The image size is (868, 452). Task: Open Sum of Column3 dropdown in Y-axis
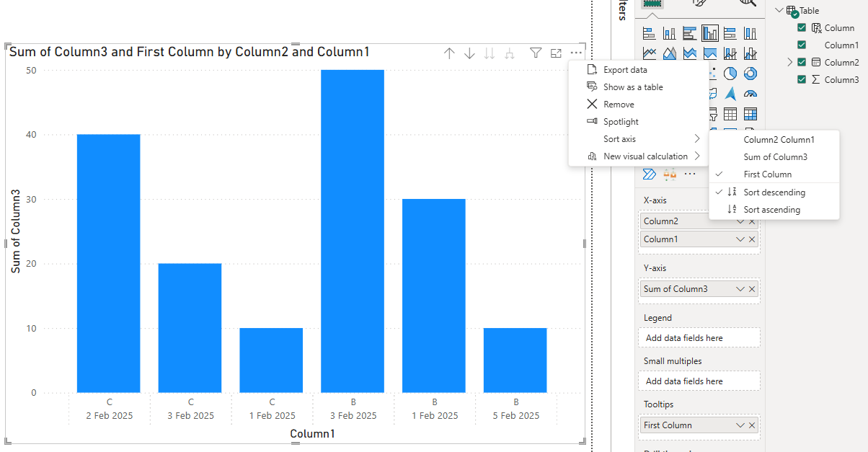click(x=740, y=289)
